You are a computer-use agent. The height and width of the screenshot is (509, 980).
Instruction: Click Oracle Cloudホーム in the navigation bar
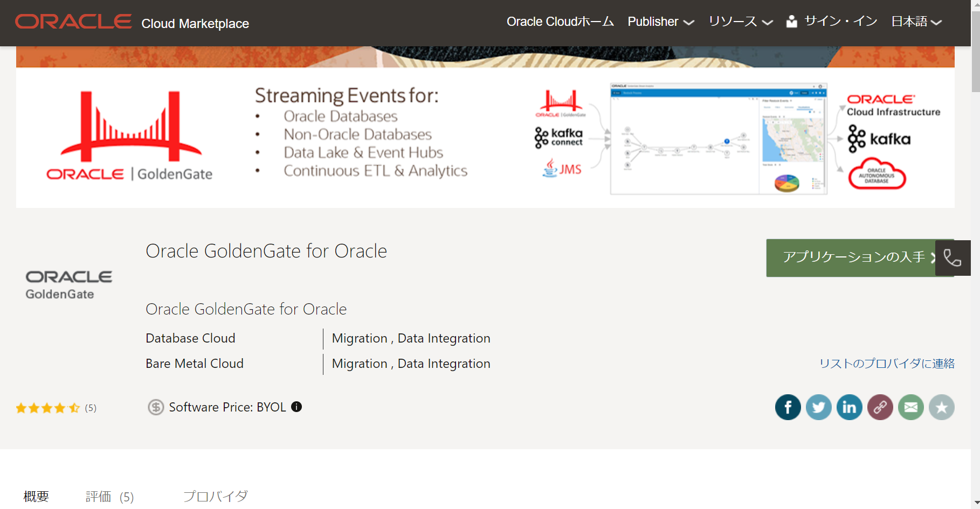coord(560,22)
